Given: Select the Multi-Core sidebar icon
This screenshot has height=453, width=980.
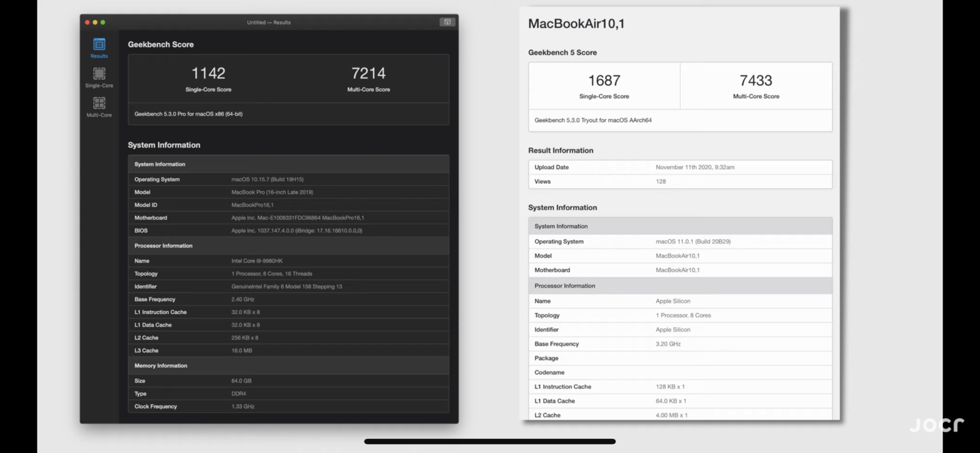Looking at the screenshot, I should click(99, 107).
